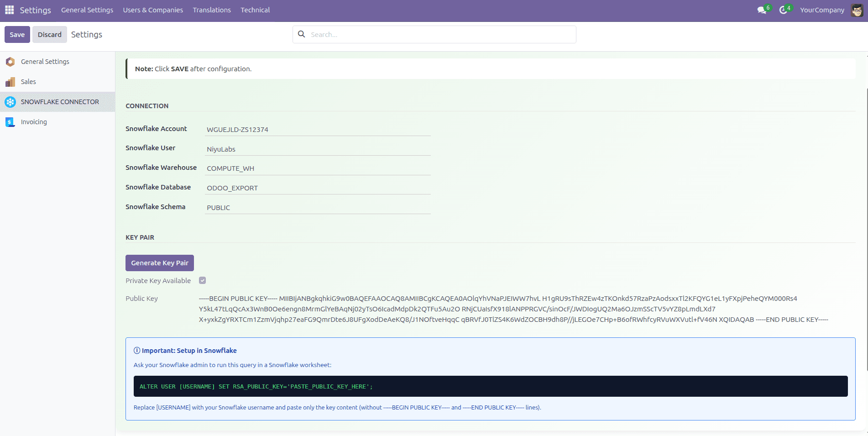This screenshot has height=436, width=868.
Task: Focus the settings search box
Action: [x=434, y=35]
